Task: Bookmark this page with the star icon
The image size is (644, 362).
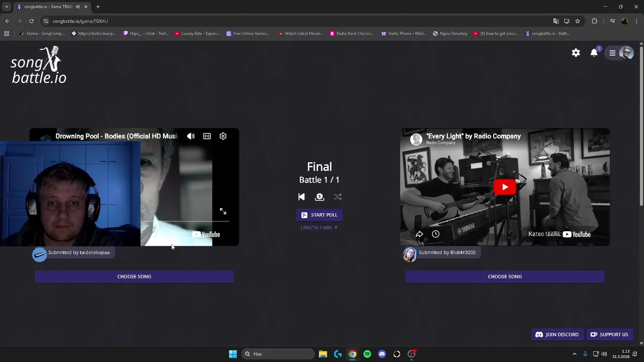Action: (x=578, y=21)
